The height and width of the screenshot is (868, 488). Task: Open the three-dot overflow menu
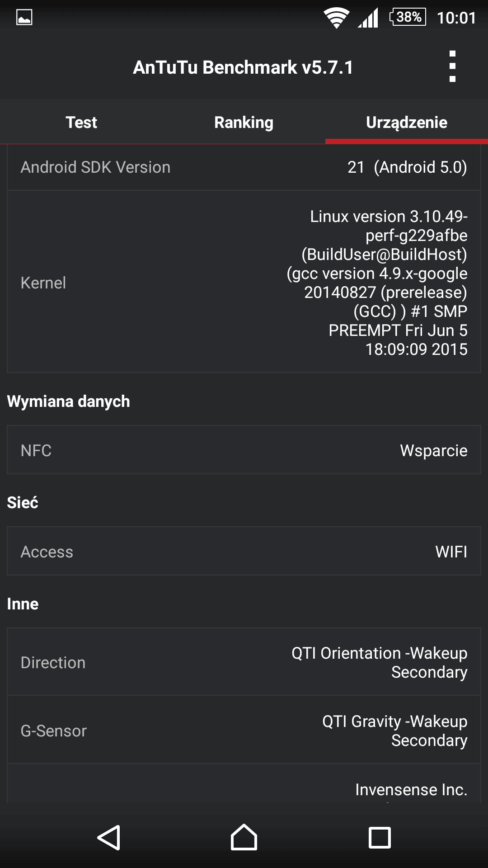(x=452, y=66)
